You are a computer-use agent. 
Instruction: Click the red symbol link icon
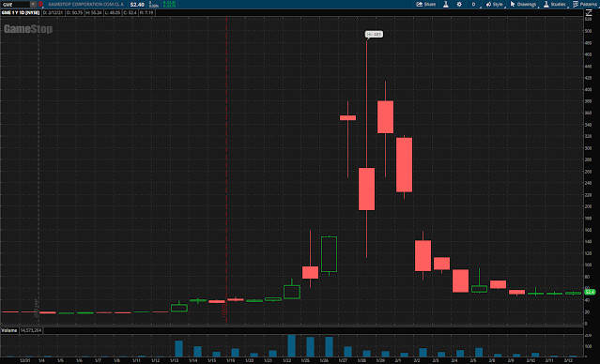point(40,4)
